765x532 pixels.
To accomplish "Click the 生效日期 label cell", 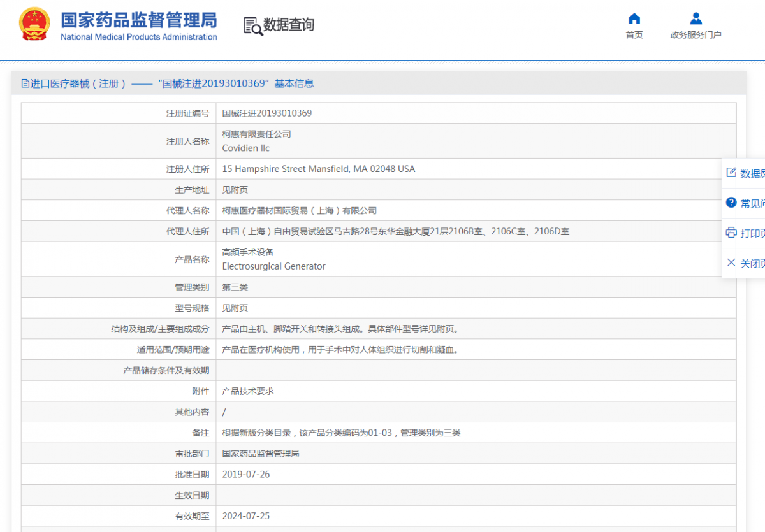I will pyautogui.click(x=119, y=495).
